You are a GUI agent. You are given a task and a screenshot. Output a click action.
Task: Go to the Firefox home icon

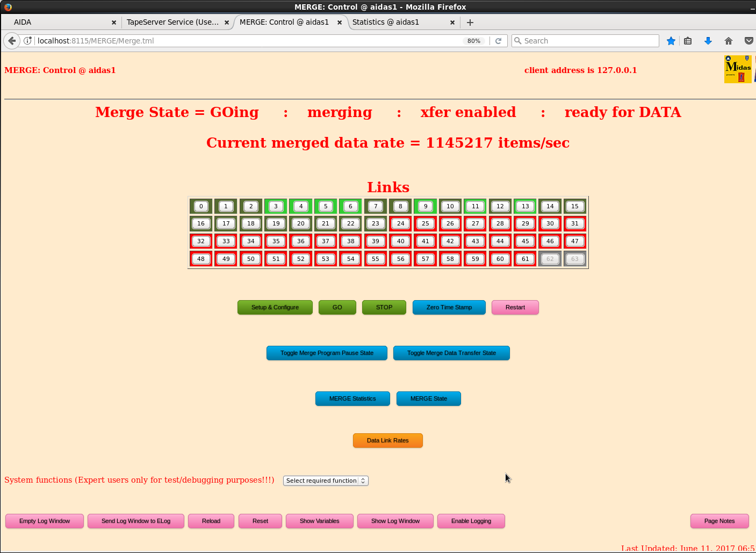(728, 41)
